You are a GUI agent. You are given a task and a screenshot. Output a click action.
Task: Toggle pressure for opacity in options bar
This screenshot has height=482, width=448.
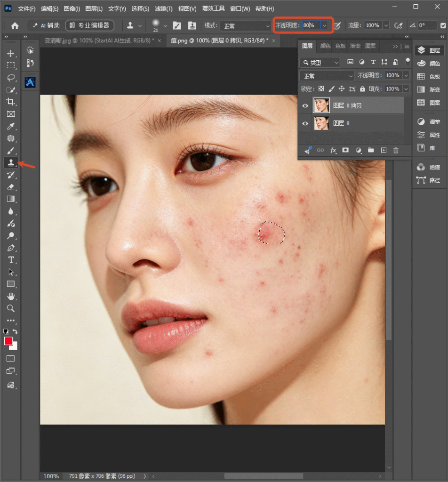pyautogui.click(x=337, y=25)
